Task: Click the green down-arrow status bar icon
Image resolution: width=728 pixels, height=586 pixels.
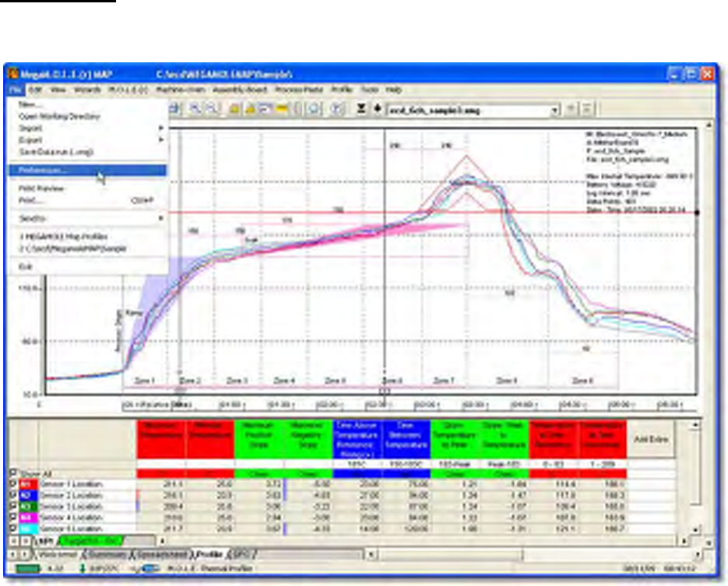Action: point(83,568)
